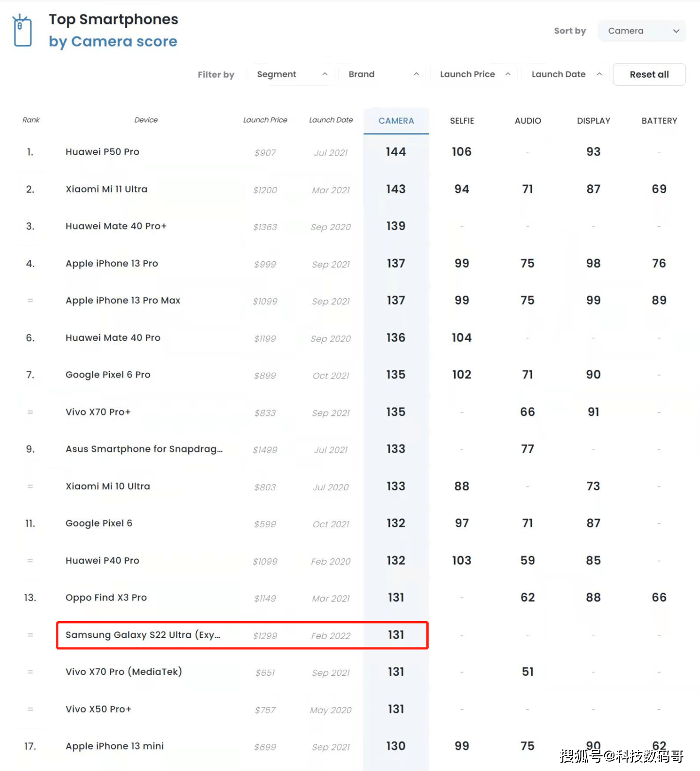Sort by the Launch Price column header
700x771 pixels.
(x=265, y=120)
